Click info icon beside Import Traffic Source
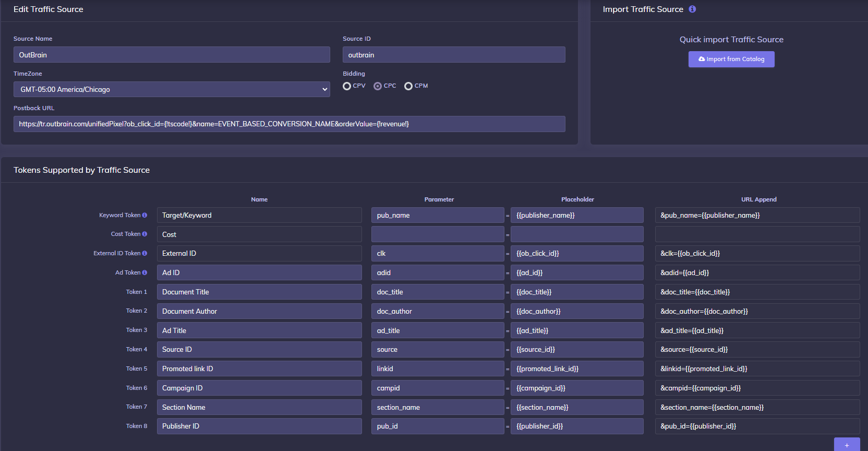The image size is (868, 451). [x=692, y=9]
